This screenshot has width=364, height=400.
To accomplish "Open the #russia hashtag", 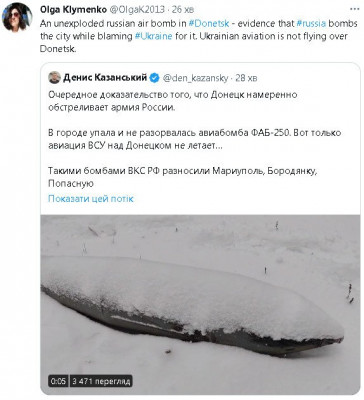I will click(311, 24).
